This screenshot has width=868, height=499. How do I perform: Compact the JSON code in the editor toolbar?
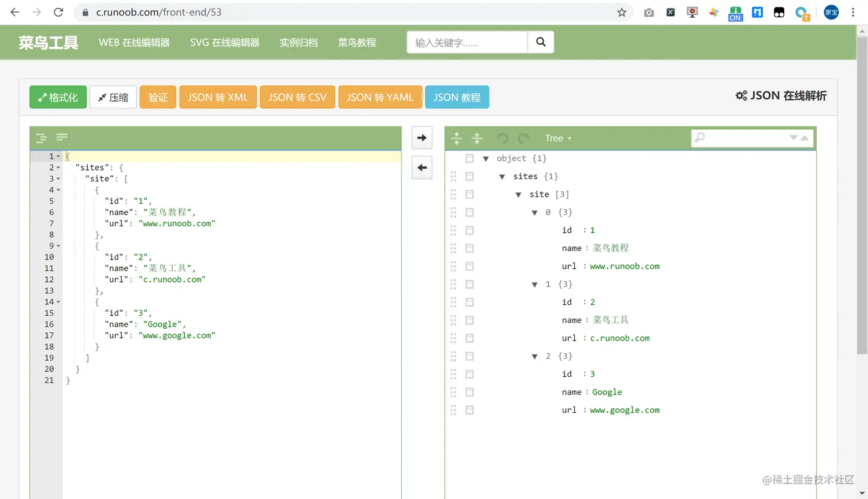pos(62,137)
